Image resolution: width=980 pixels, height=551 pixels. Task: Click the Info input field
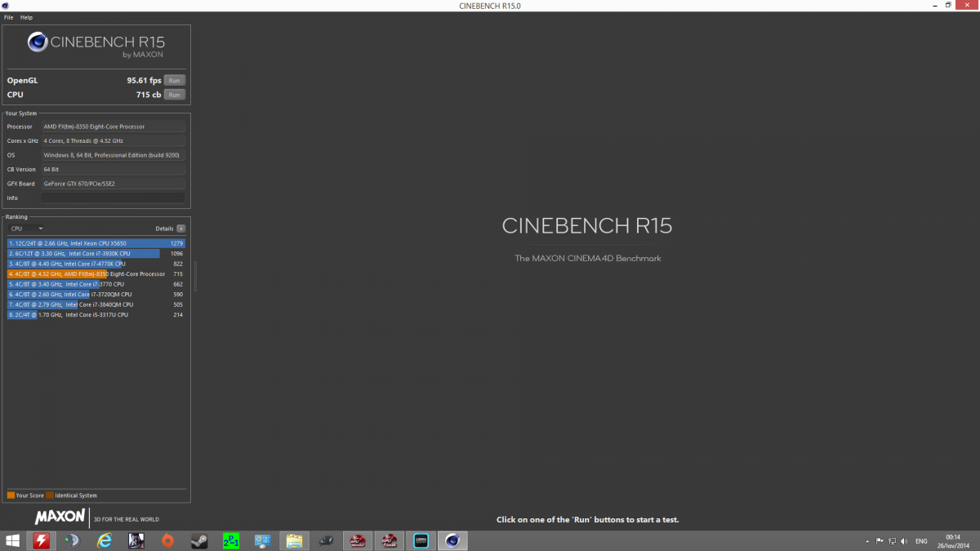pyautogui.click(x=113, y=198)
